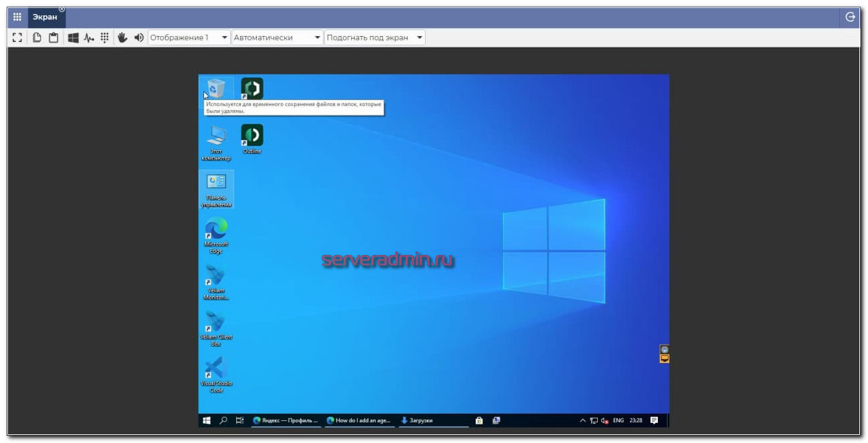Expand the Автоматически dropdown
868x443 pixels.
[277, 38]
